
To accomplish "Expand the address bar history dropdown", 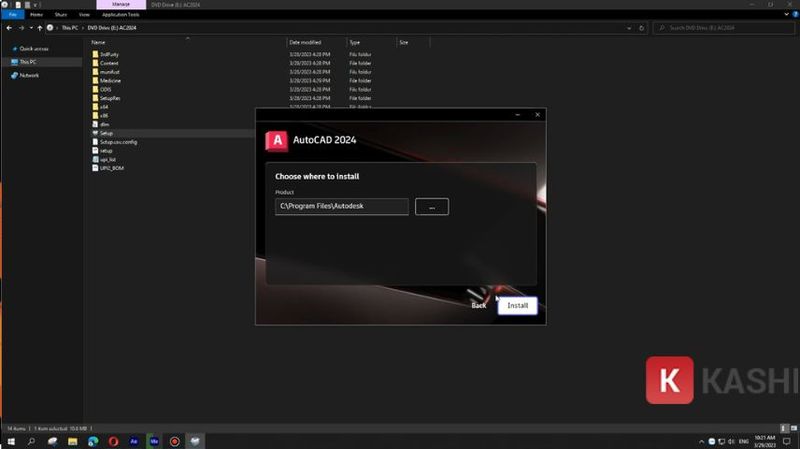I will tap(631, 28).
